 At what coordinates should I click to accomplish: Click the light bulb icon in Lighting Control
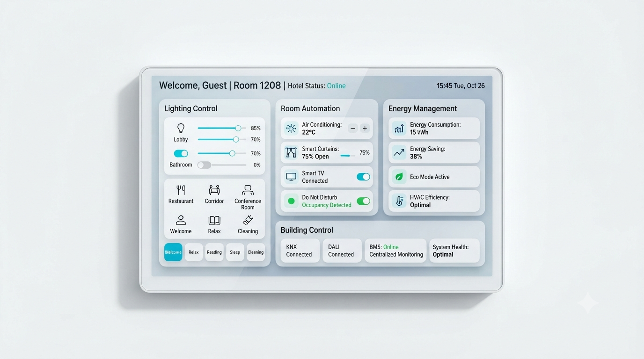tap(181, 128)
